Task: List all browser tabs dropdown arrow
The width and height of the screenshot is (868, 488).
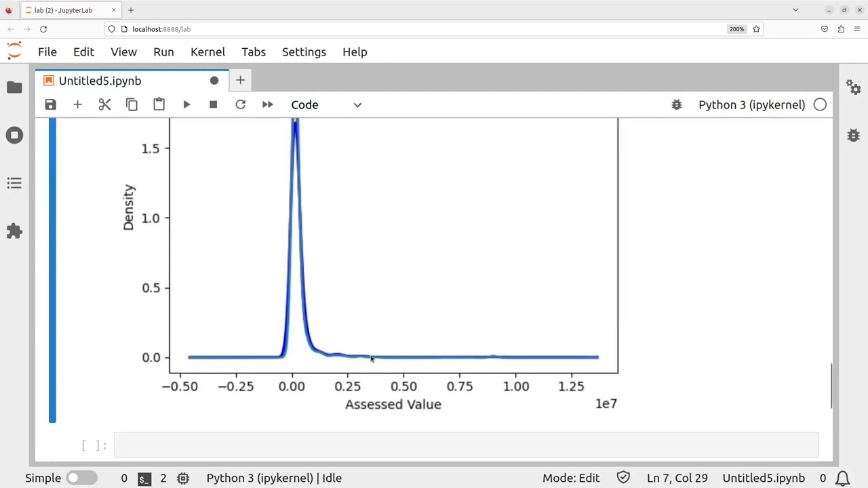Action: pos(795,10)
